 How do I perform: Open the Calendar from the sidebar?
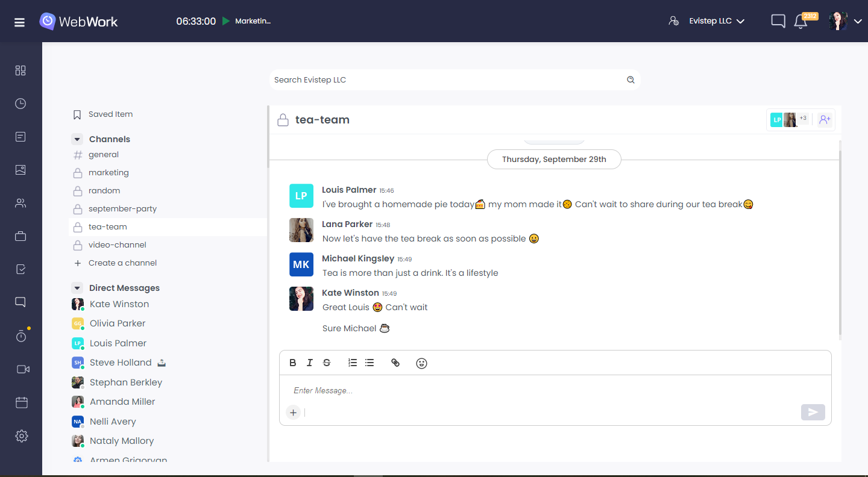(x=22, y=402)
